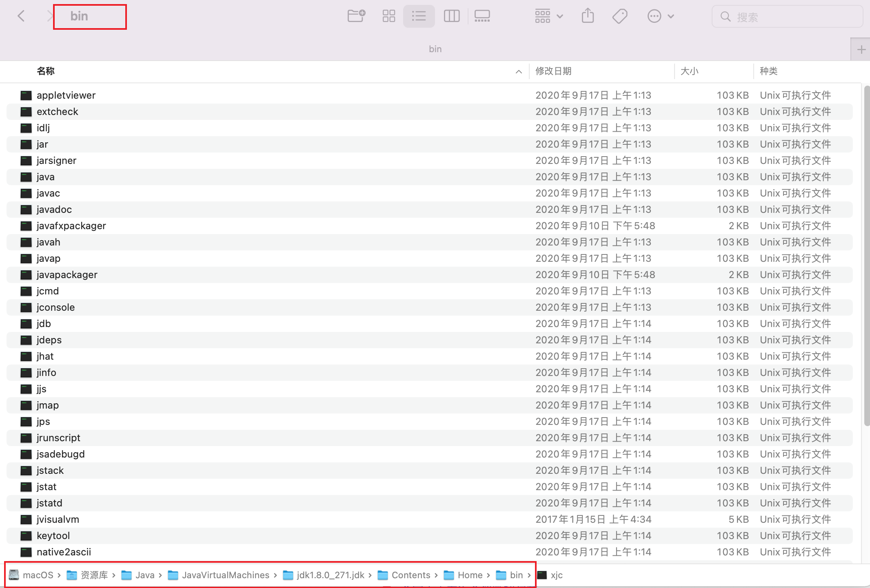Click the jstatd file name
Viewport: 870px width, 588px height.
click(49, 503)
